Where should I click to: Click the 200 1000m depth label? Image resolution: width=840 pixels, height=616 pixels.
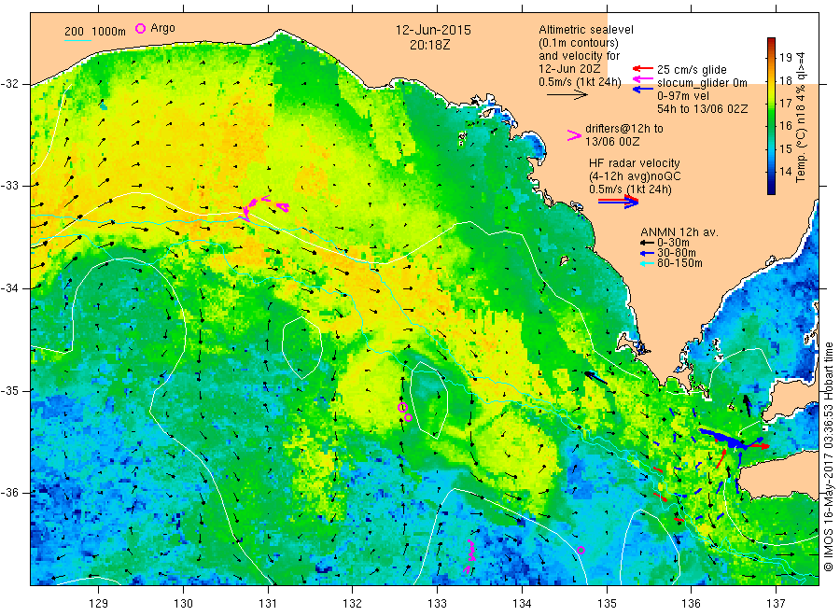[x=95, y=32]
